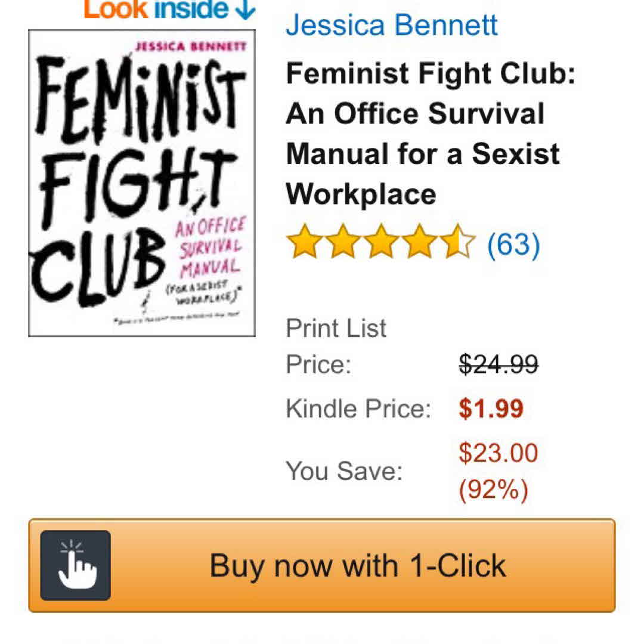Select the second gold rating star
The image size is (644, 644).
tap(342, 243)
